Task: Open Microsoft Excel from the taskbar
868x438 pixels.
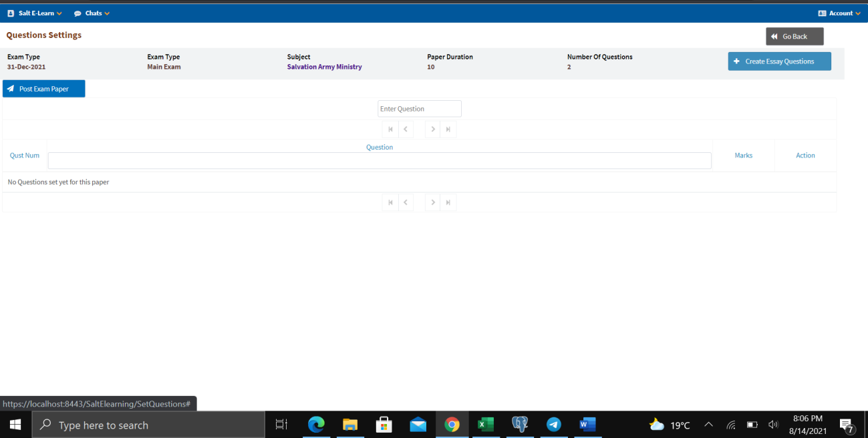Action: tap(485, 425)
